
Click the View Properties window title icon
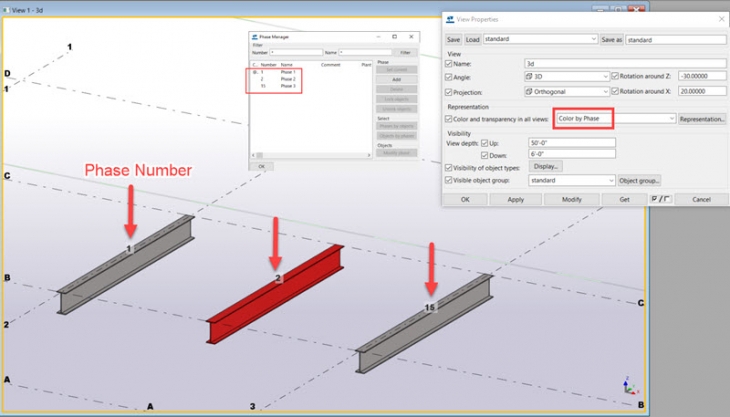coord(449,18)
